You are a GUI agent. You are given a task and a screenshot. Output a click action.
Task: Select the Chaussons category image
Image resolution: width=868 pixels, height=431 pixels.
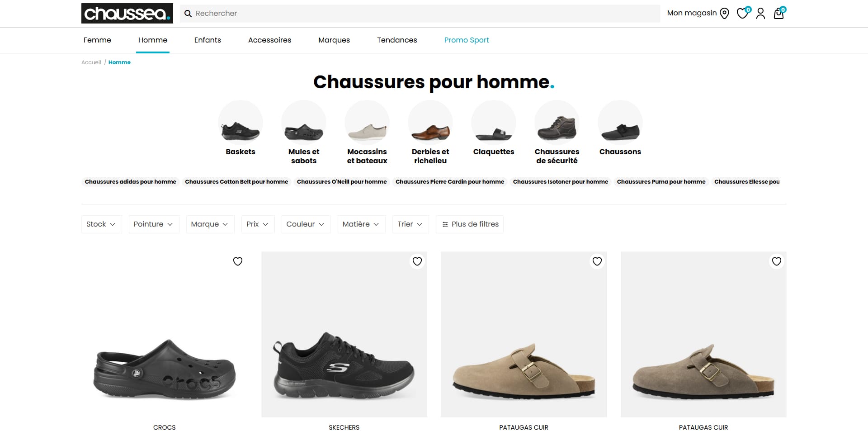(x=620, y=123)
